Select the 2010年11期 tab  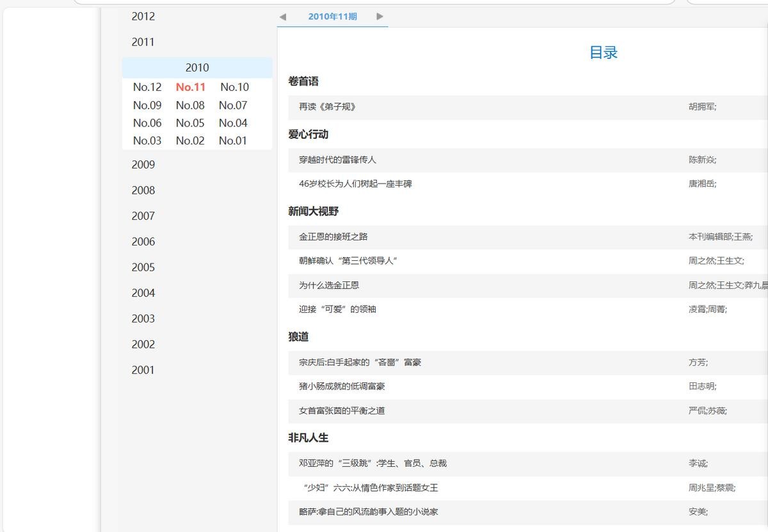click(x=332, y=17)
